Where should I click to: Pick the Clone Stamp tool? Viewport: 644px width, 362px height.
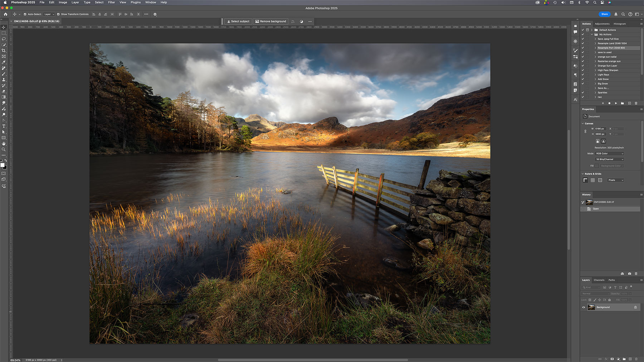click(4, 80)
